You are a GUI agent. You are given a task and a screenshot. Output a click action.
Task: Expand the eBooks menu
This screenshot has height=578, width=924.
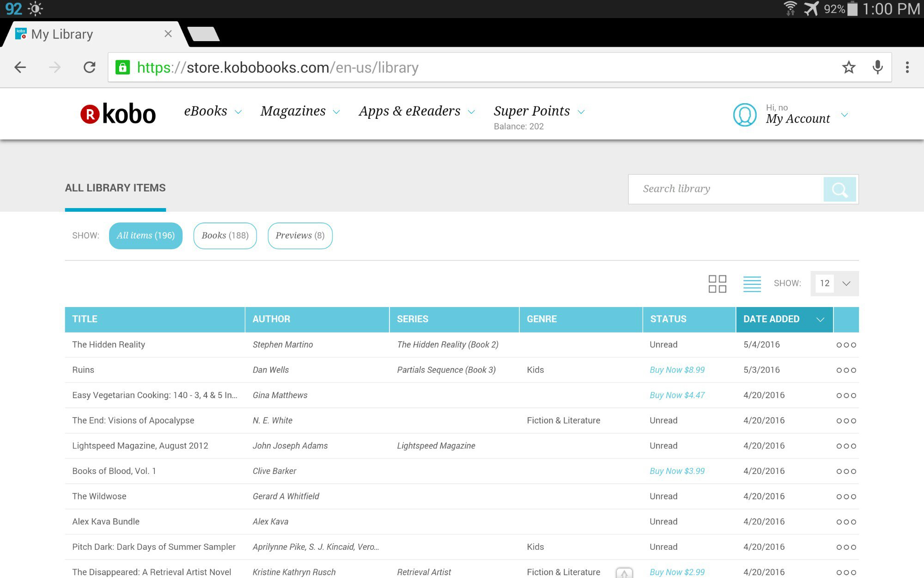coord(213,111)
